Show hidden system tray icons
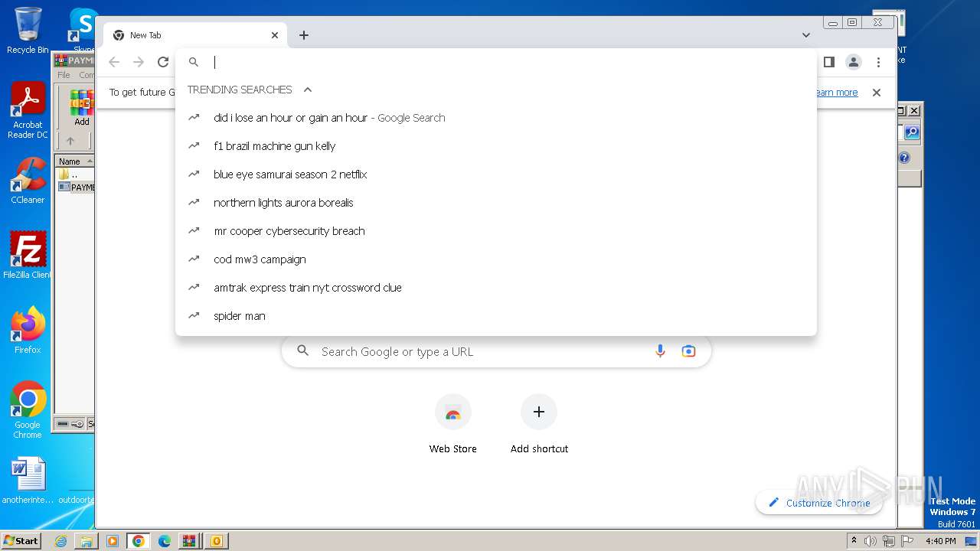Viewport: 980px width, 551px height. (854, 541)
